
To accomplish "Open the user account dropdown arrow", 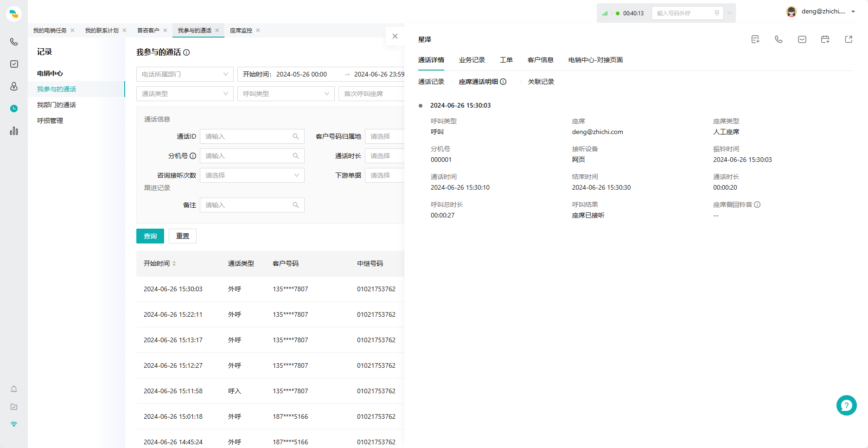I will (853, 12).
